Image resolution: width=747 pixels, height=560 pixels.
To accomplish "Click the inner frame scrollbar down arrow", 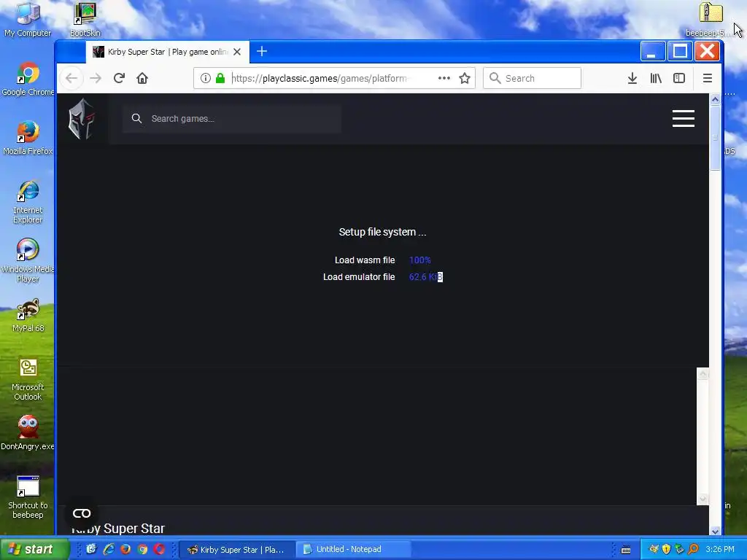I will 703,498.
